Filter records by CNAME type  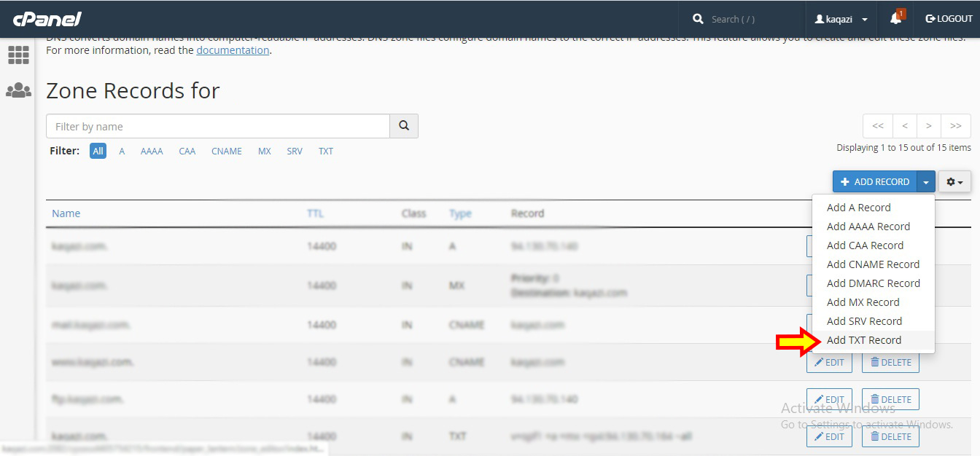[x=226, y=152]
